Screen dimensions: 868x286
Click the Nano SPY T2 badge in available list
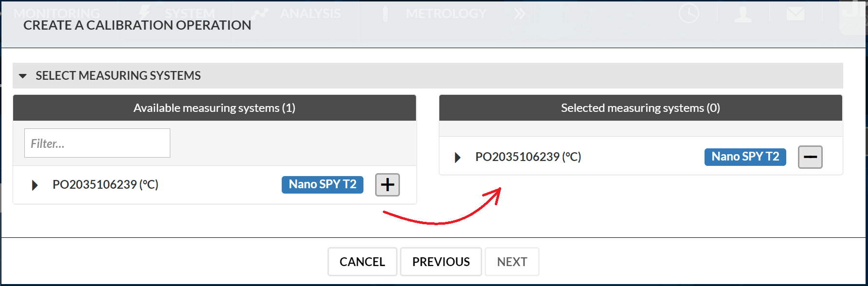[323, 185]
